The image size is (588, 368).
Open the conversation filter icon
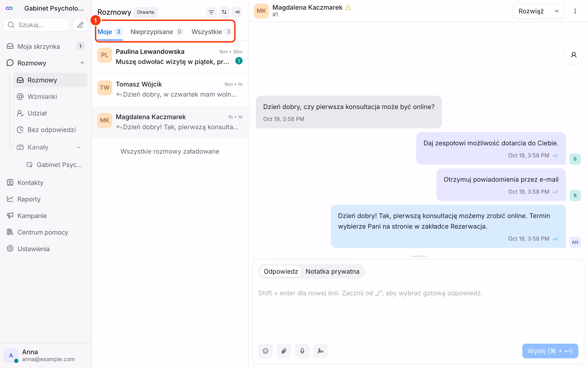pyautogui.click(x=211, y=12)
